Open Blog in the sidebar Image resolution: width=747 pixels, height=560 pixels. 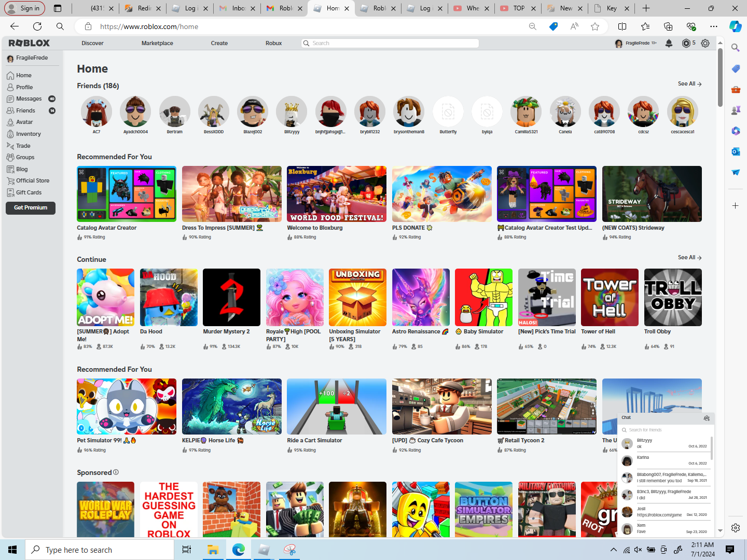22,169
